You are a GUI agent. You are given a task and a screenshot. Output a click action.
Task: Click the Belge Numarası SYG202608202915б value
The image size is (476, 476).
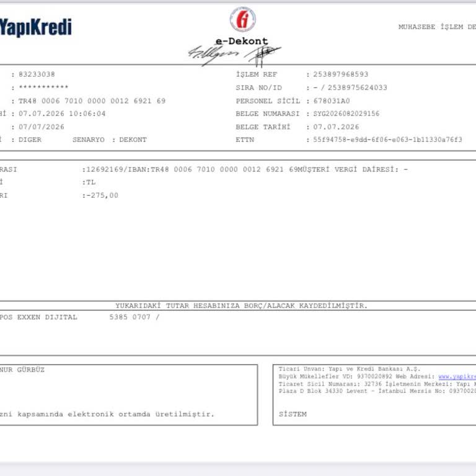click(x=346, y=113)
